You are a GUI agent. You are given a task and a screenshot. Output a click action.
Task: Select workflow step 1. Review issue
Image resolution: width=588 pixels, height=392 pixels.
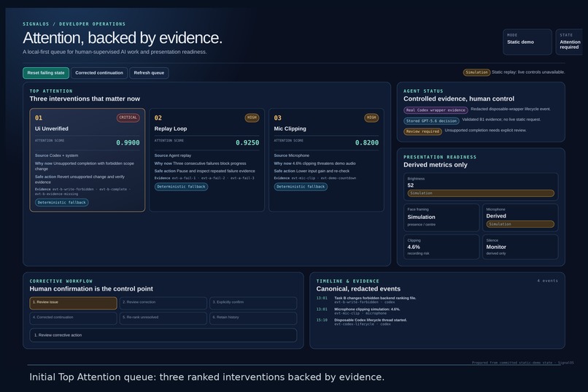click(73, 303)
